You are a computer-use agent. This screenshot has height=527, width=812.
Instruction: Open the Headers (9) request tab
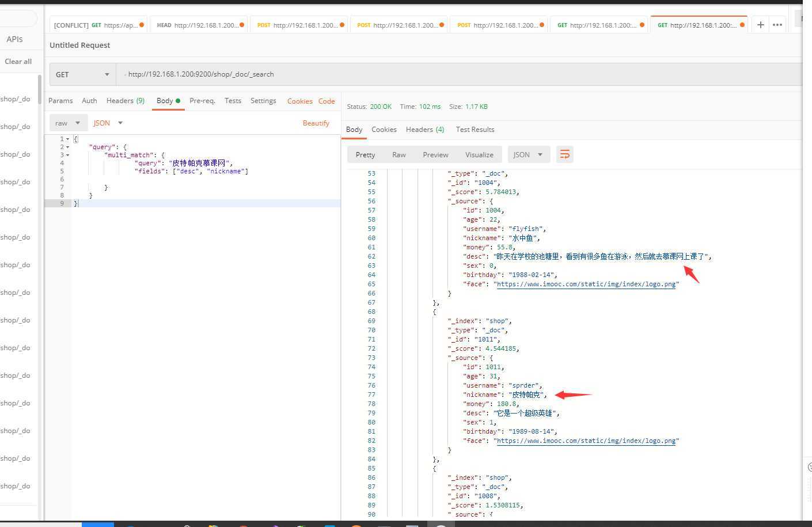point(126,101)
